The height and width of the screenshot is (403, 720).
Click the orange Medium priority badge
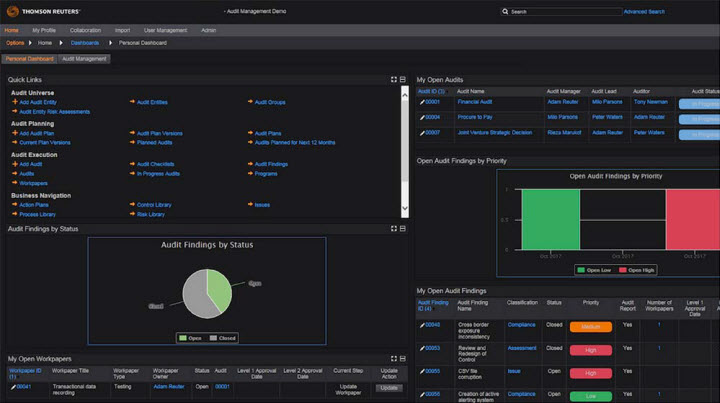pyautogui.click(x=591, y=327)
